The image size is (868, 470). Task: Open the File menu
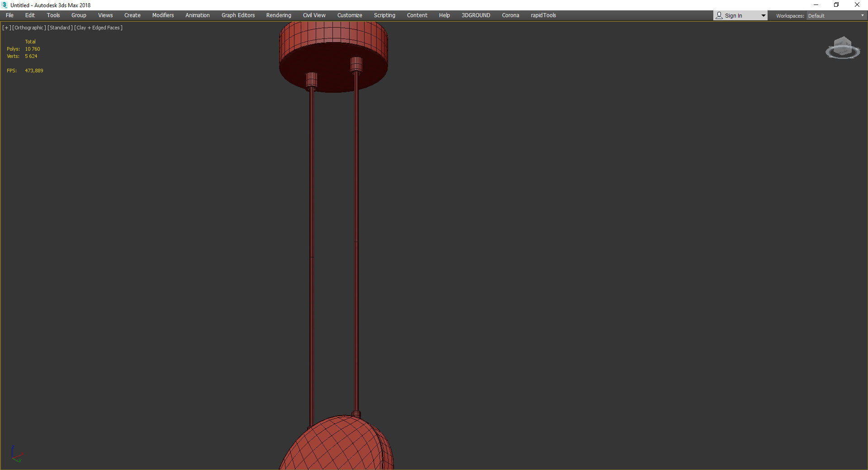(x=9, y=15)
